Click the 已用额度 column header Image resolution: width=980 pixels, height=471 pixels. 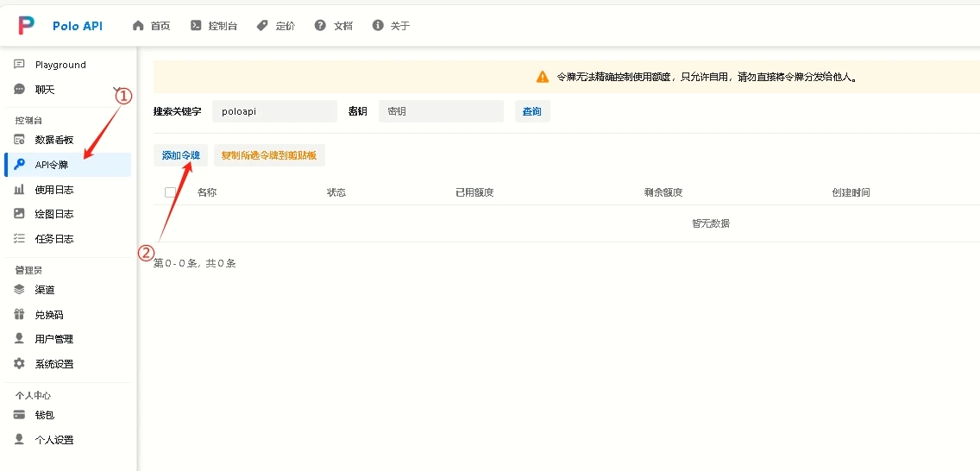[x=475, y=192]
